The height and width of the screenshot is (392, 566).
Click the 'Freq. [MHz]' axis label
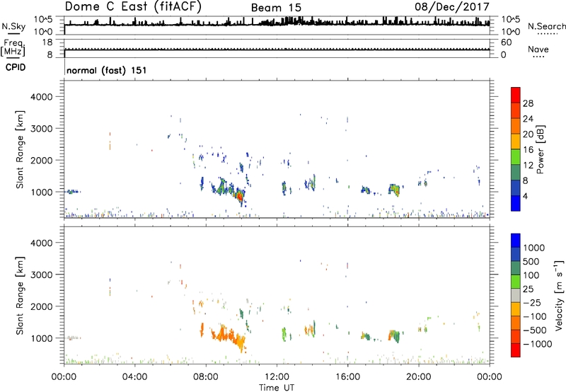pos(13,47)
